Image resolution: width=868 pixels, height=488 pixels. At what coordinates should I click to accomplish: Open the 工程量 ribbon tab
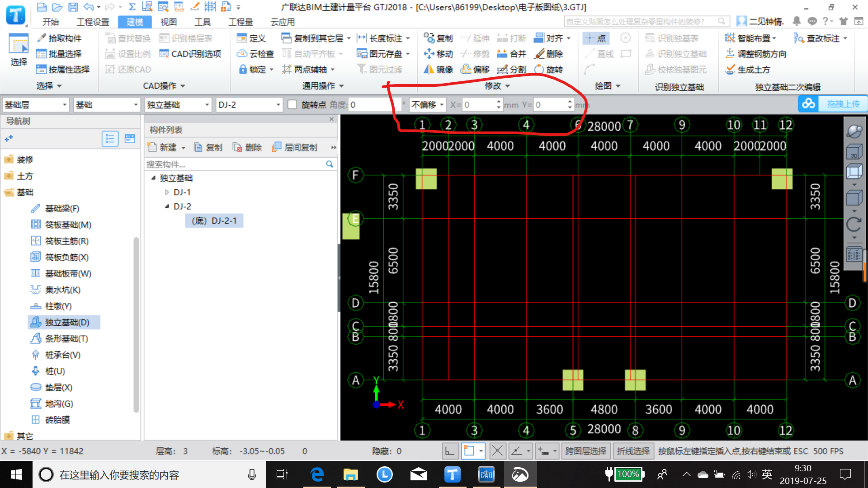[x=241, y=22]
